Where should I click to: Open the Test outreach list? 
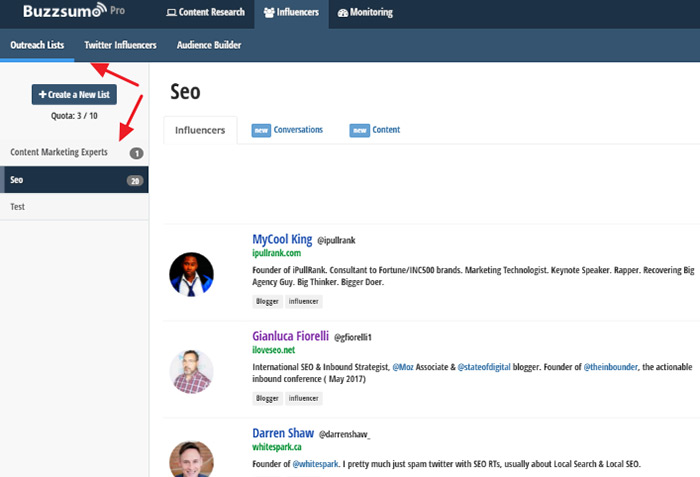(18, 207)
